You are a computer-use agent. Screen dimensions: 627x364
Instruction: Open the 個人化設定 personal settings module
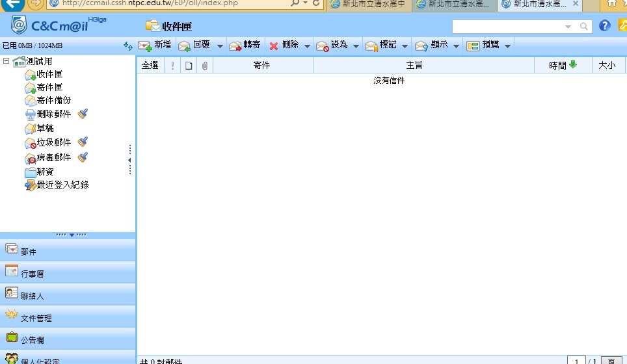point(68,358)
